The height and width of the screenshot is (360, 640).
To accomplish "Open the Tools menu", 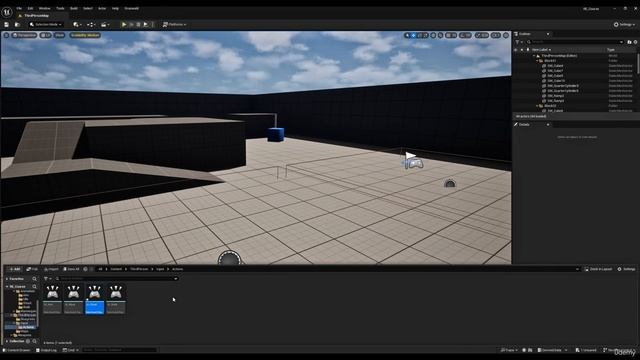I will click(x=60, y=8).
